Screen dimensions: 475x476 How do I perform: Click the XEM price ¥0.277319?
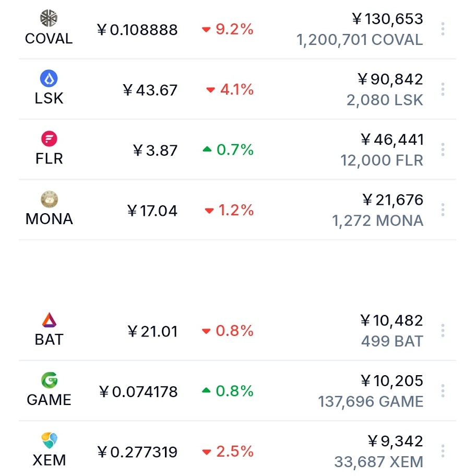137,452
